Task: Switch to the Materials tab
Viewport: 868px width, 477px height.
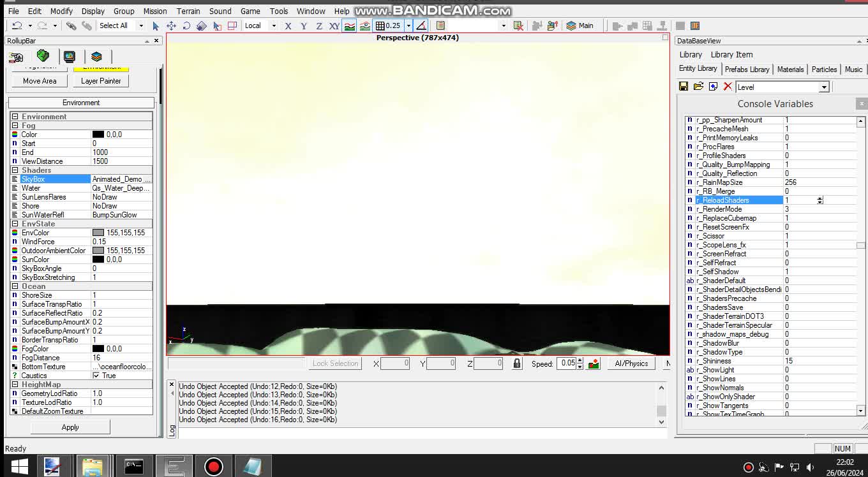Action: click(791, 69)
